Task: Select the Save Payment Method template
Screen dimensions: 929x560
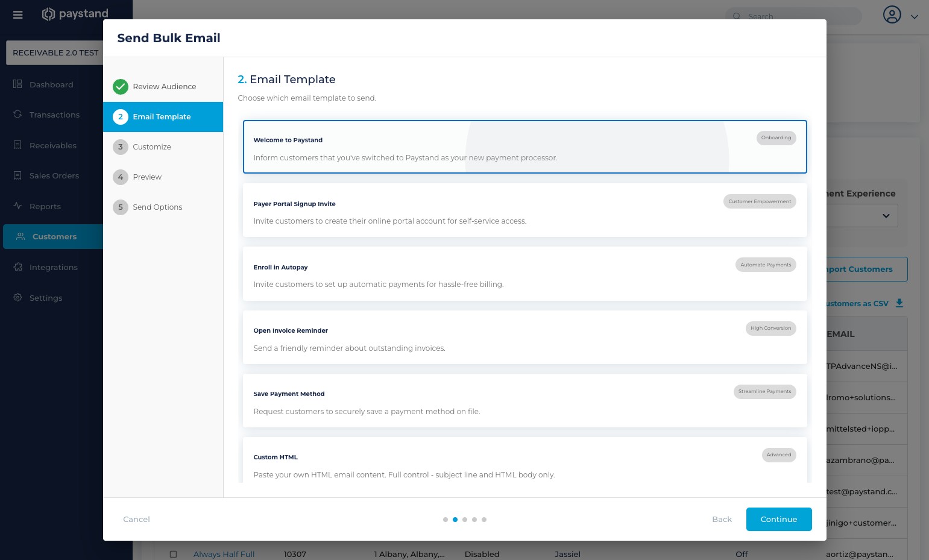Action: (x=524, y=400)
